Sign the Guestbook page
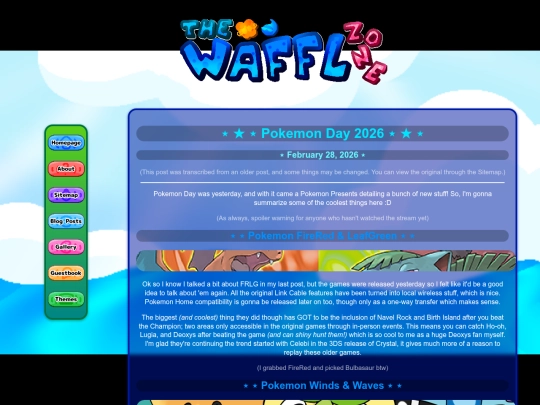540x405 pixels. pos(66,273)
